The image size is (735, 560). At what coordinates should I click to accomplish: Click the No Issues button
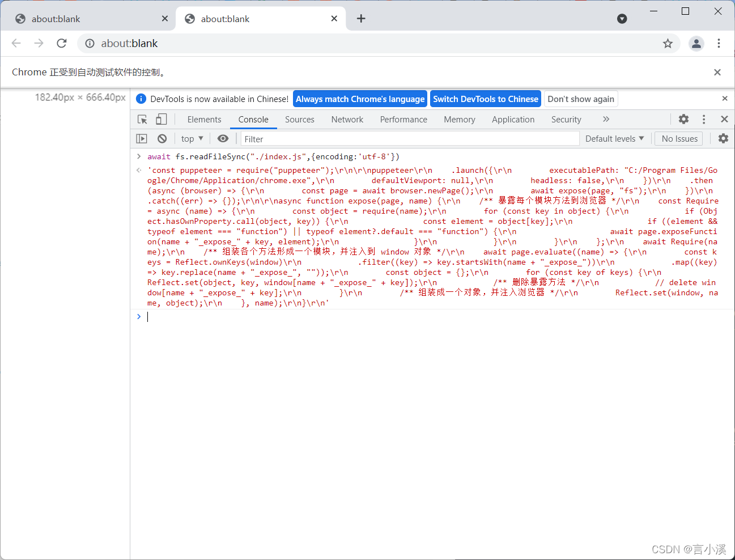point(679,139)
